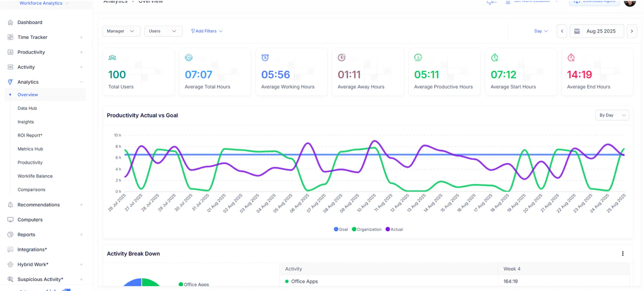
Task: Click the Reports pie chart icon
Action: point(10,234)
